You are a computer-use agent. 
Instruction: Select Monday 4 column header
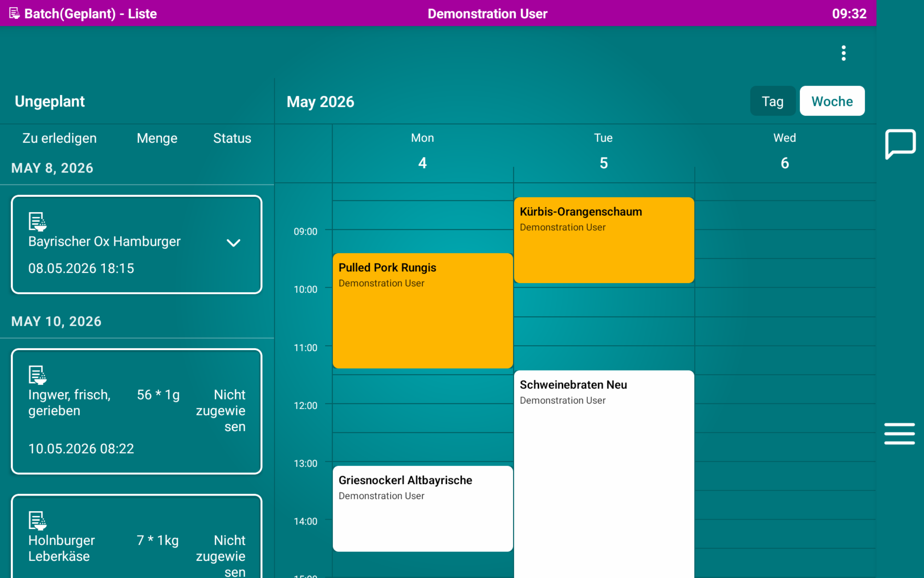(x=422, y=153)
